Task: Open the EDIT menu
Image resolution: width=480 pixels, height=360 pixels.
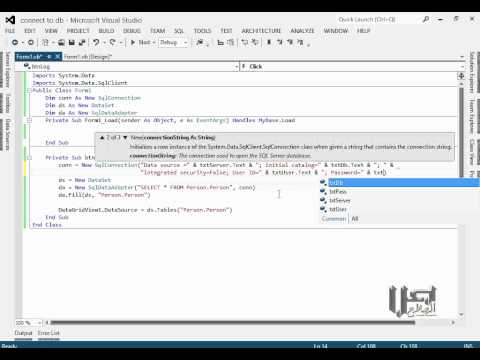Action: tap(30, 31)
